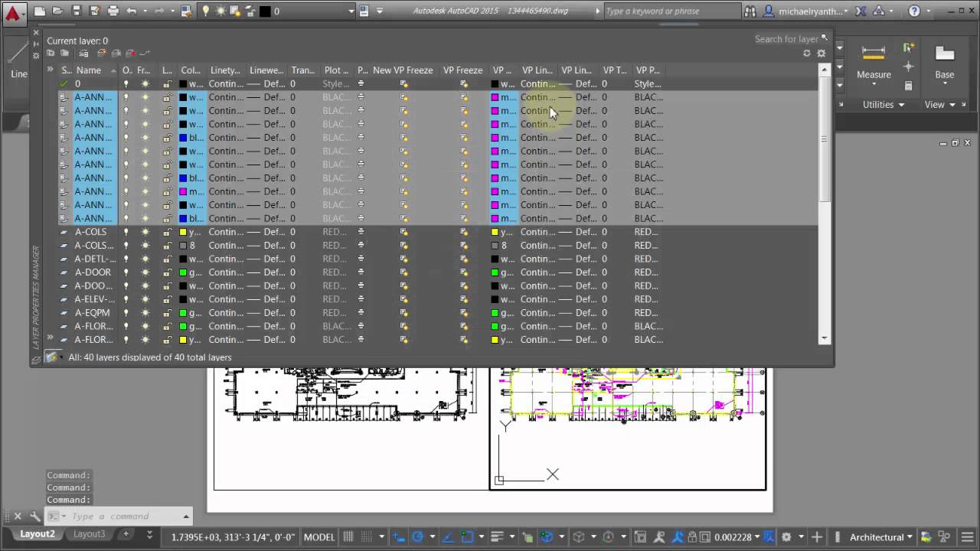Click the Line tool button

(18, 60)
